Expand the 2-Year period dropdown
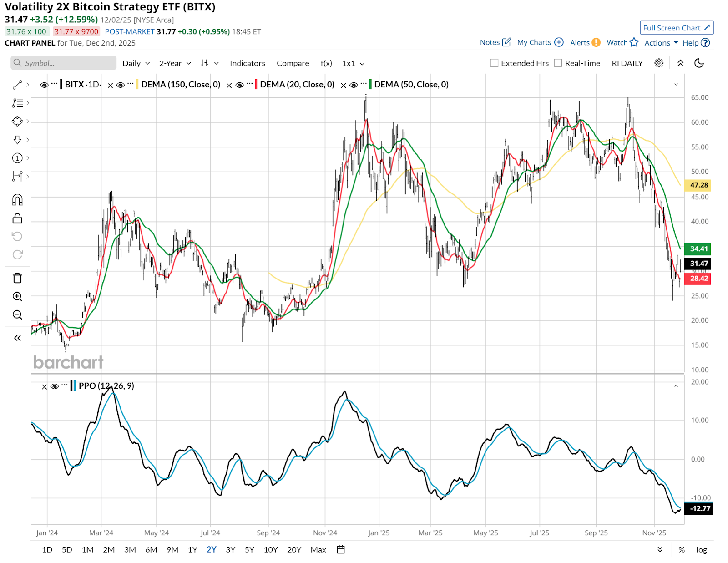This screenshot has width=728, height=563. click(175, 63)
